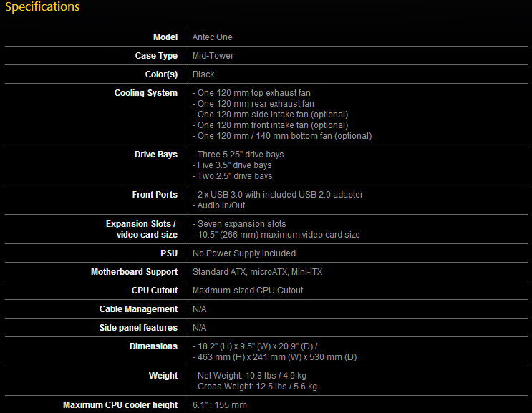
Task: Click the Expansion Slots / video card size label
Action: pyautogui.click(x=142, y=229)
